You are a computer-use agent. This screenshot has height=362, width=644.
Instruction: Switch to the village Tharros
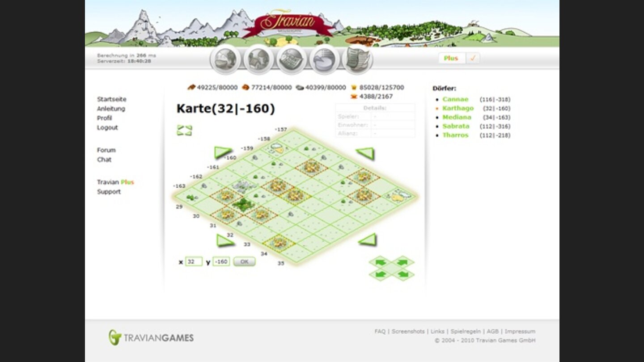click(455, 135)
